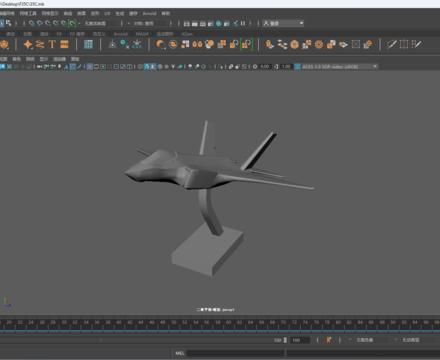Open the 面板 Panels menu above the viewport
The width and height of the screenshot is (440, 360).
[x=75, y=59]
